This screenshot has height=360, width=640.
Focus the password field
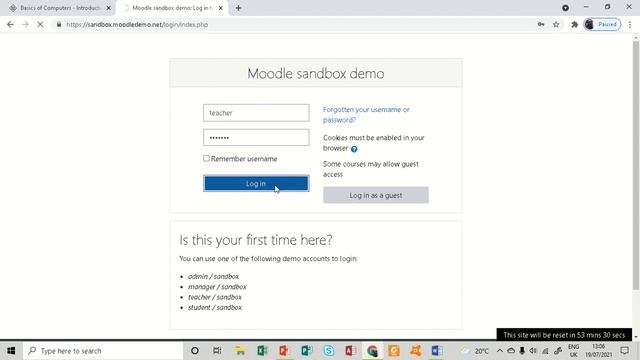click(x=256, y=138)
